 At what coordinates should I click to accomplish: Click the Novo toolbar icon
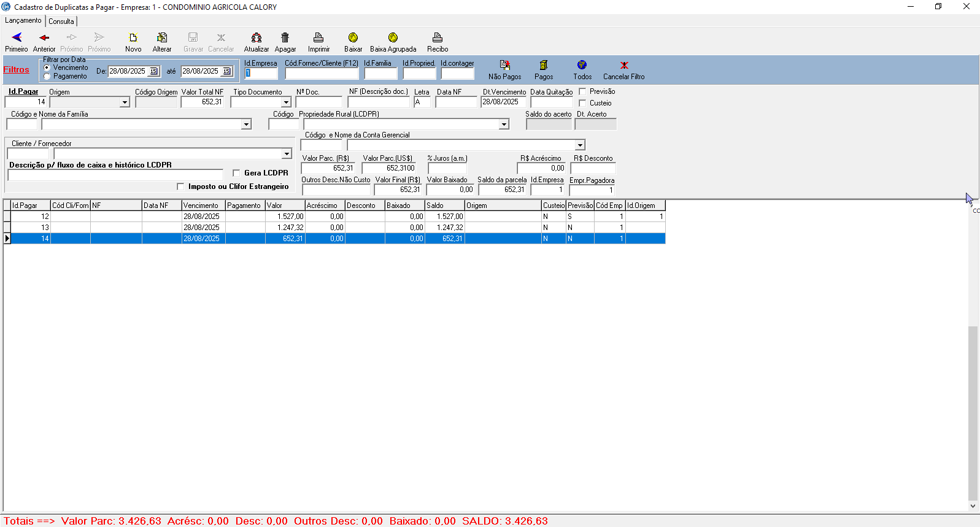[x=133, y=39]
